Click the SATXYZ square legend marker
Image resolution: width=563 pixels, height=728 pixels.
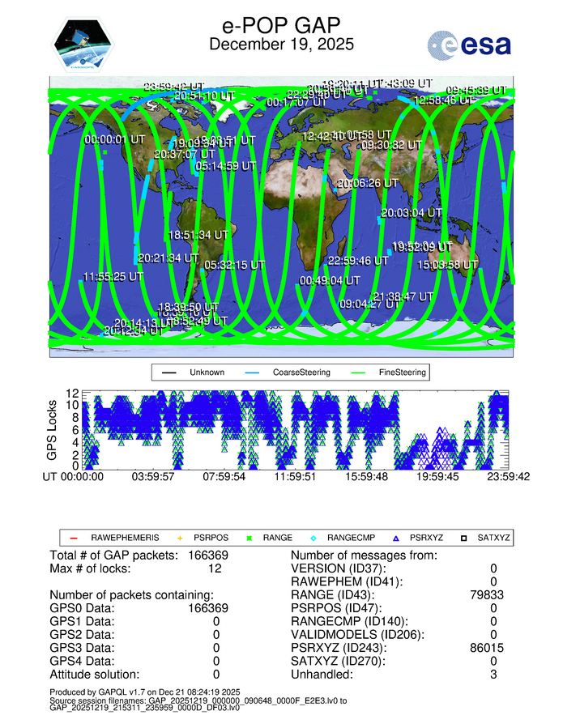tap(465, 537)
